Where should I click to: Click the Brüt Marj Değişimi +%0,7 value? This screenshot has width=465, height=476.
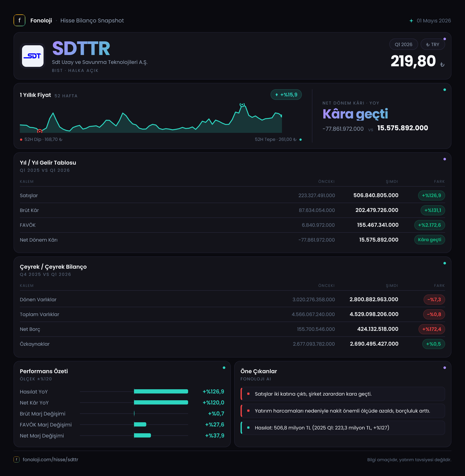coord(216,413)
